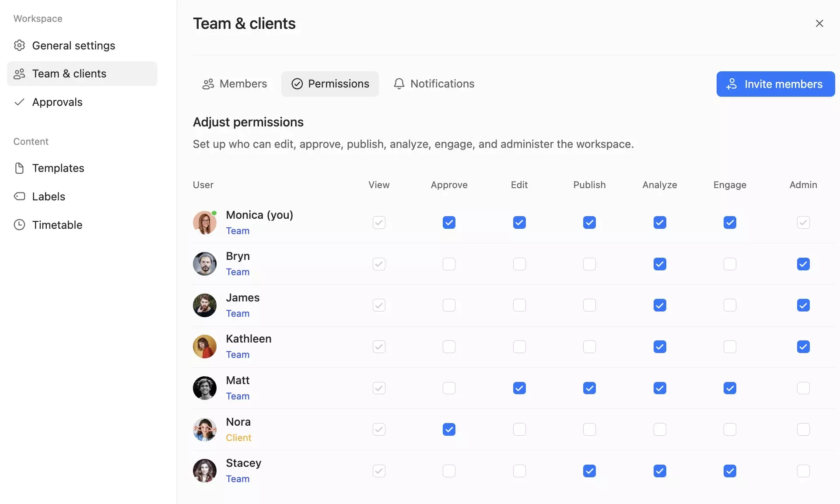Open General settings via gear icon
Screen dimensions: 840x504
[19, 45]
